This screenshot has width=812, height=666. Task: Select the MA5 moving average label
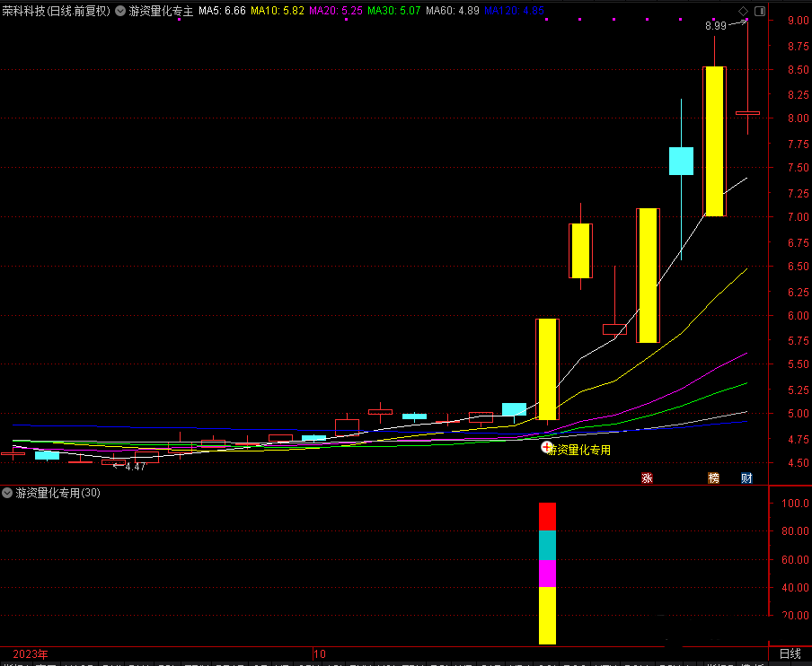[x=221, y=12]
